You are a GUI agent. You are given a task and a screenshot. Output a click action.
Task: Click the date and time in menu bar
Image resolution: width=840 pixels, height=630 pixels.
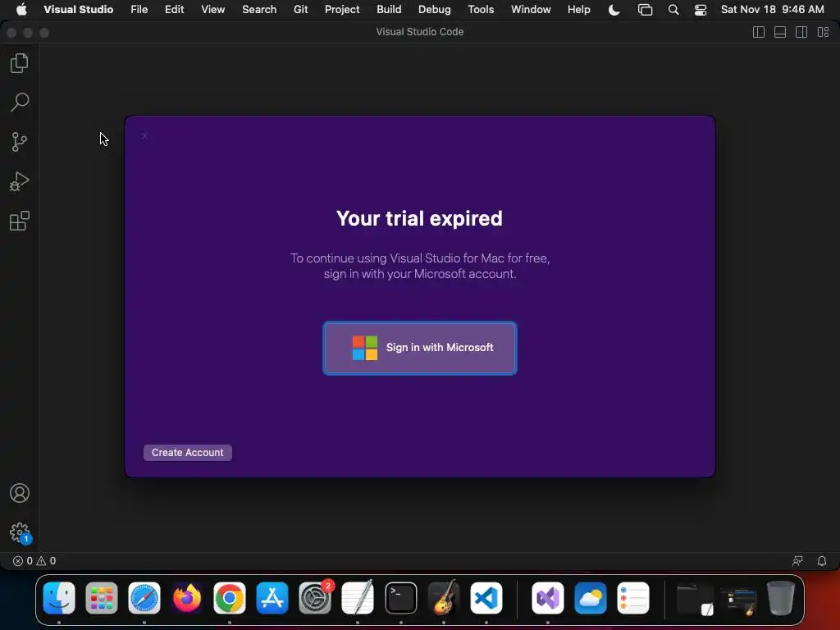[772, 9]
